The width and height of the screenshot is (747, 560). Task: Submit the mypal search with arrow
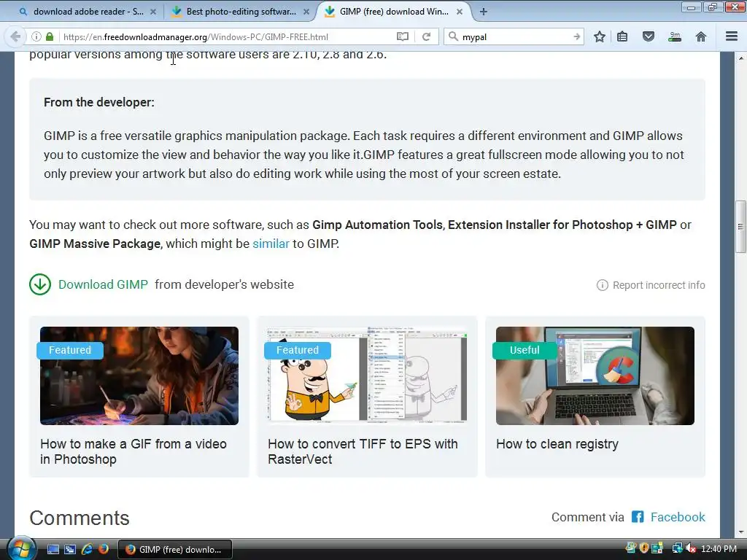576,36
